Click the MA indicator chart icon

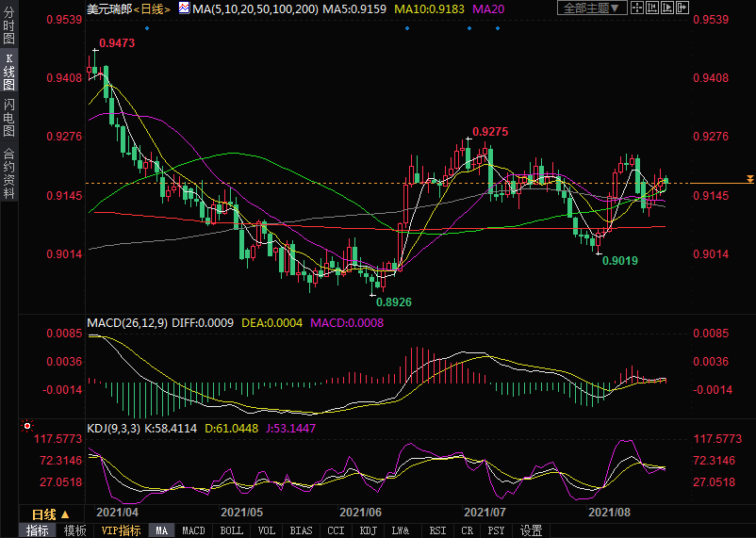coord(184,8)
